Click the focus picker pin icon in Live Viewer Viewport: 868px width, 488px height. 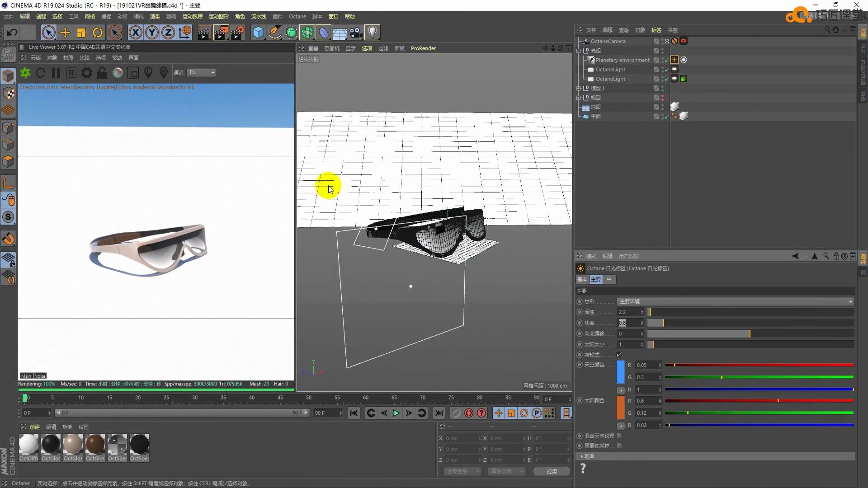click(148, 73)
